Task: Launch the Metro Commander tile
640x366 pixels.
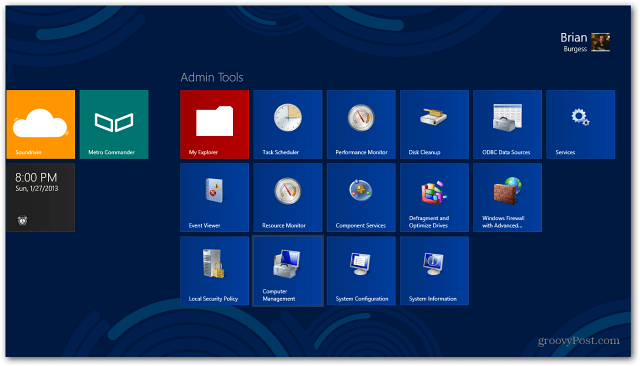Action: [114, 124]
